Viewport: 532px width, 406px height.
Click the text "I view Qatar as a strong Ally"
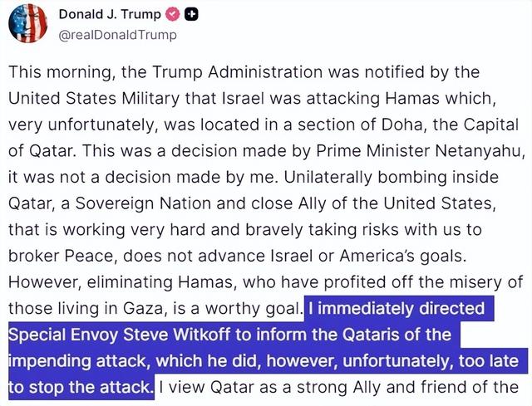(x=341, y=387)
